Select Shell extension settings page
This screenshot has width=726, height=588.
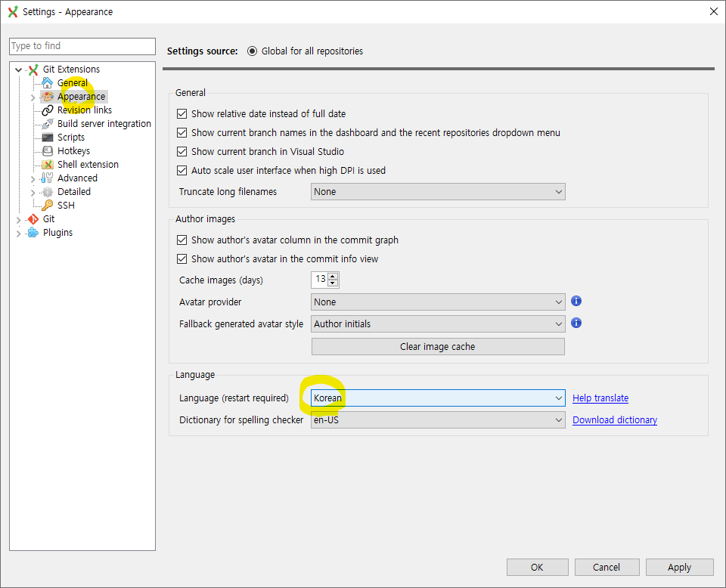tap(88, 164)
